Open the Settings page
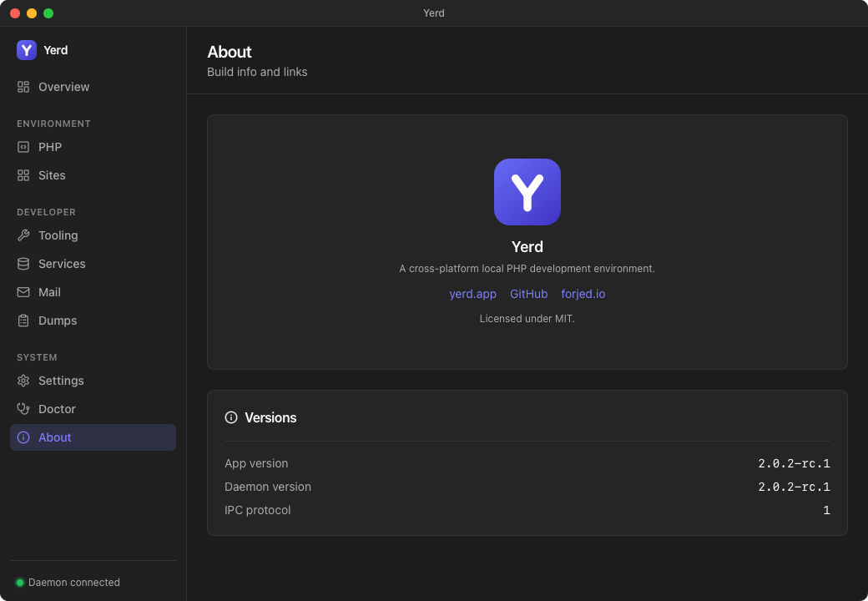Viewport: 868px width, 601px height. click(93, 381)
